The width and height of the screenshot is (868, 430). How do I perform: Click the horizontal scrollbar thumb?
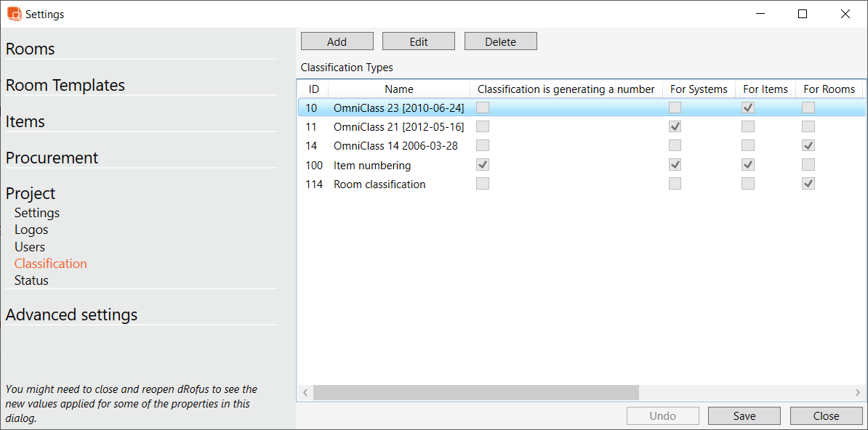pos(476,392)
